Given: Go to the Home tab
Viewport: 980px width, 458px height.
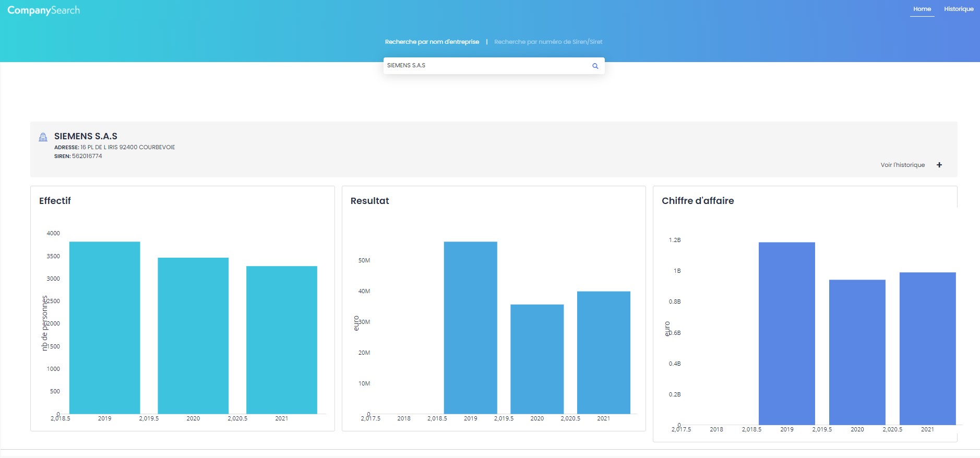Looking at the screenshot, I should point(922,9).
